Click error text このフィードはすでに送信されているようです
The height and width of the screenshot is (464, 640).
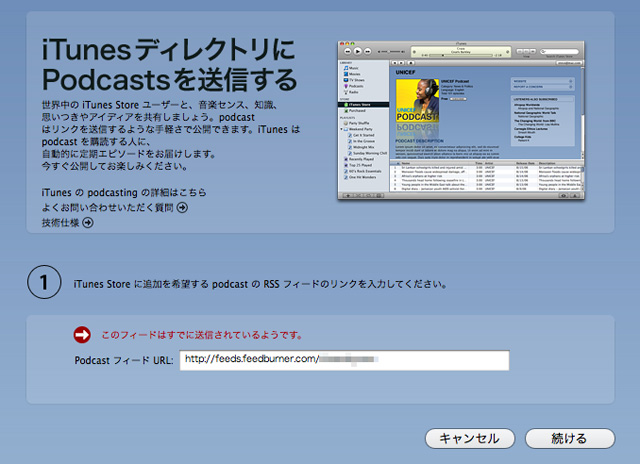click(202, 335)
